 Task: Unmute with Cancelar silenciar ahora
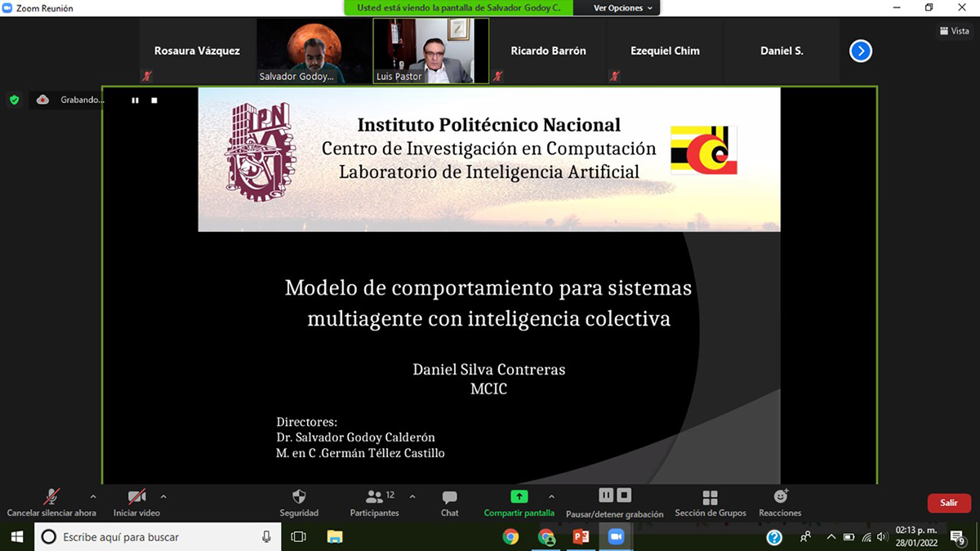(51, 503)
